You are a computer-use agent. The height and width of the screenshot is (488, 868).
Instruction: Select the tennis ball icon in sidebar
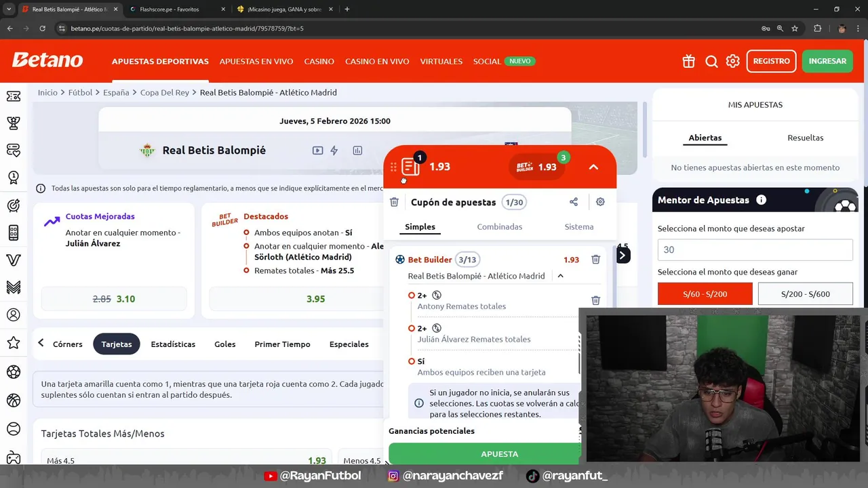coord(14,429)
